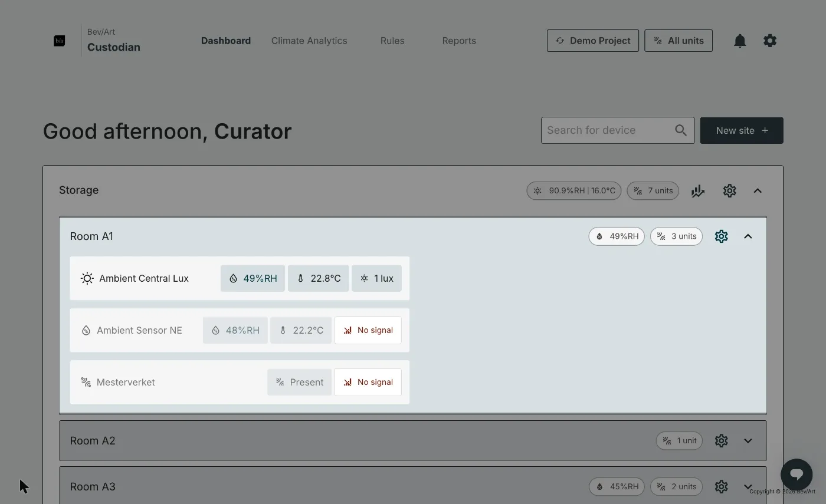The width and height of the screenshot is (826, 504).
Task: Click New site button
Action: pyautogui.click(x=742, y=130)
